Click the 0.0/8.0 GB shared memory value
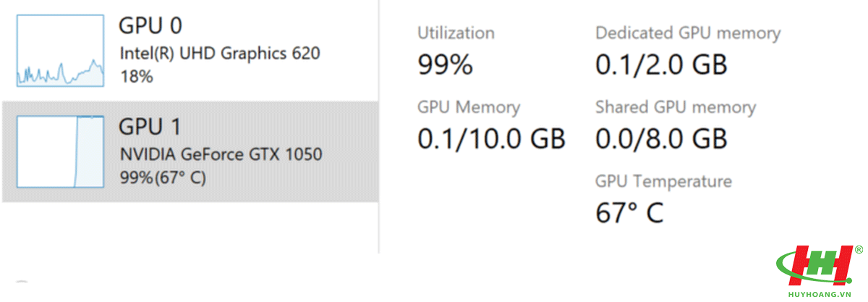This screenshot has height=302, width=868. [660, 138]
